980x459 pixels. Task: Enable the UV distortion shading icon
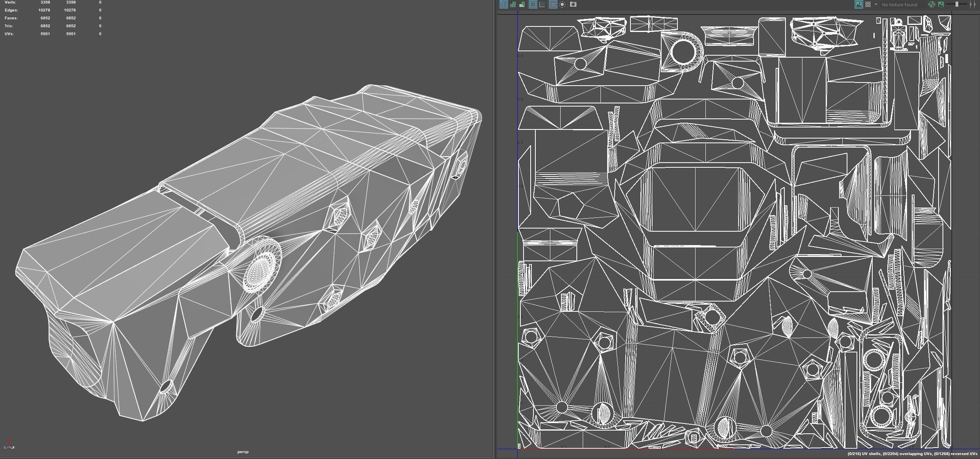tap(522, 4)
